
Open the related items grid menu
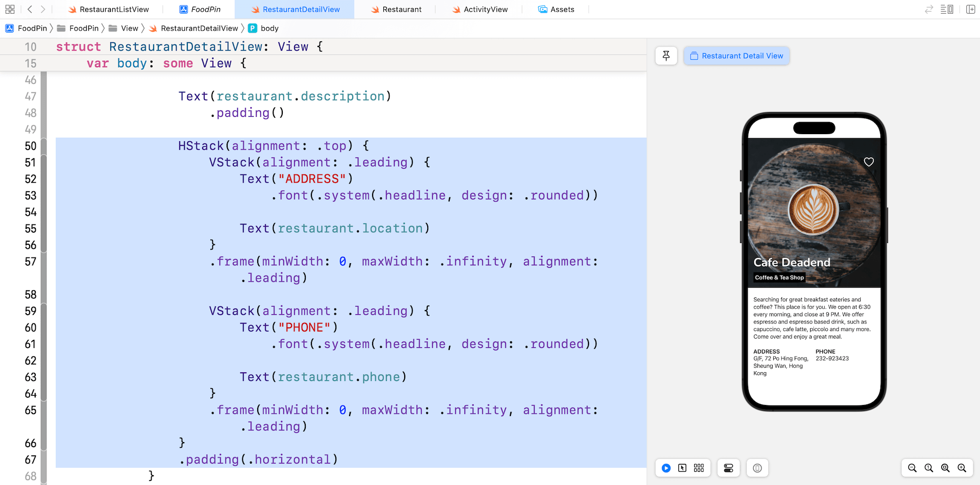point(10,9)
